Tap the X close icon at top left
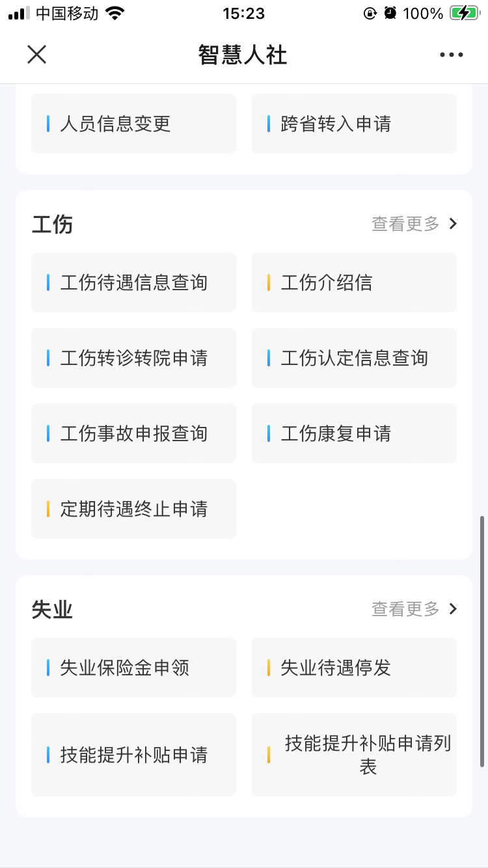 pyautogui.click(x=36, y=55)
